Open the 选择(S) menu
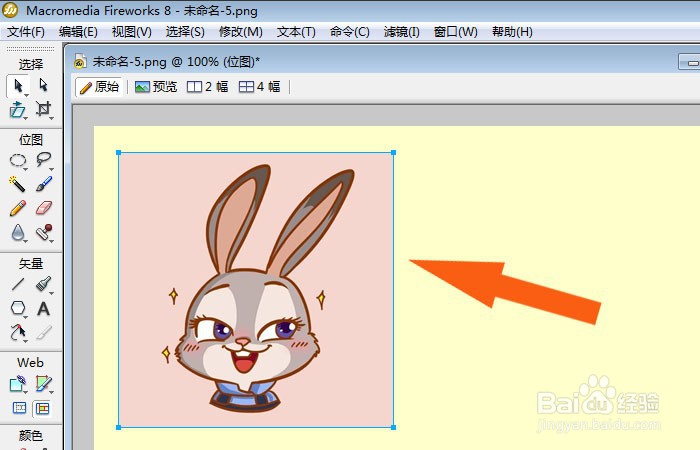 click(185, 32)
